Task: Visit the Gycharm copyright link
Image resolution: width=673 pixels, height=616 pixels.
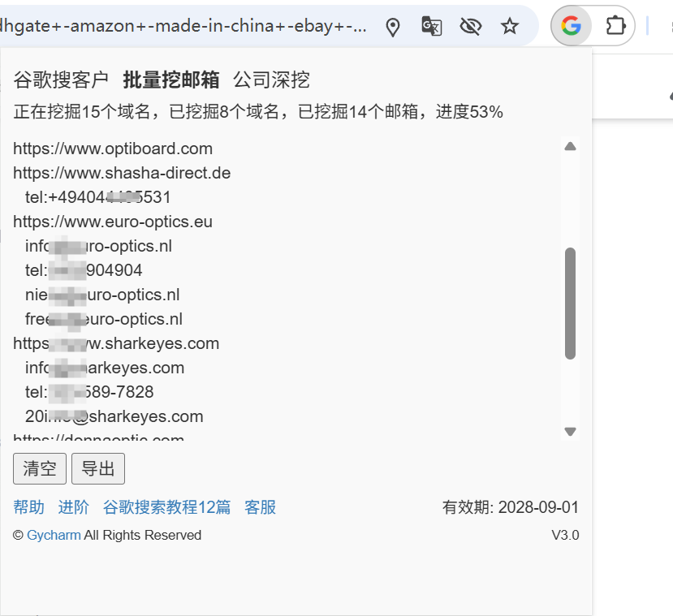Action: [54, 535]
